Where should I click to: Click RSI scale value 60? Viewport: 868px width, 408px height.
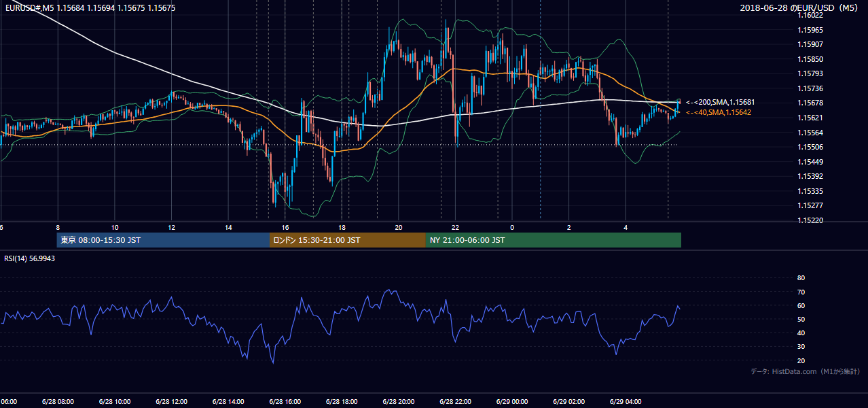pyautogui.click(x=801, y=305)
